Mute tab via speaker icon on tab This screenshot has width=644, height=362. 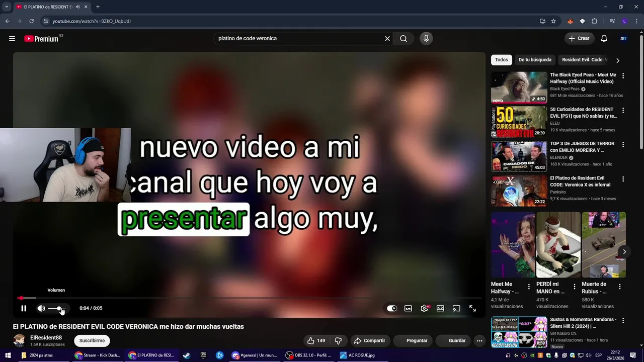(77, 7)
